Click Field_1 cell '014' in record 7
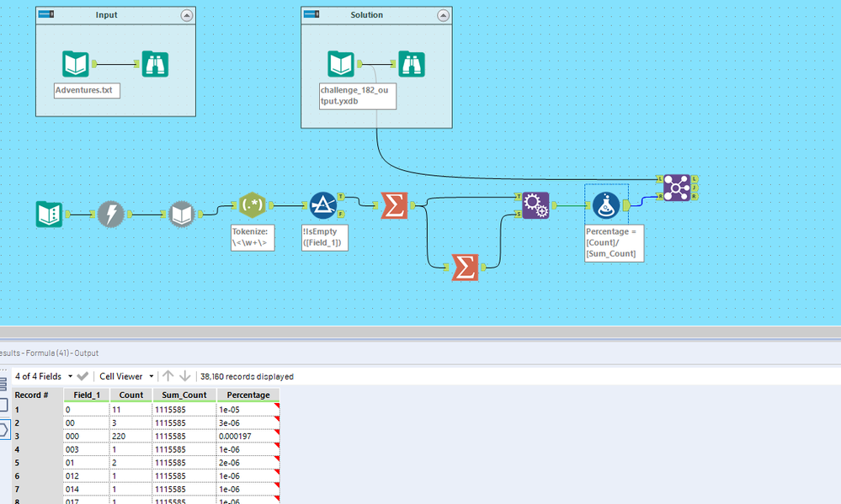 87,490
